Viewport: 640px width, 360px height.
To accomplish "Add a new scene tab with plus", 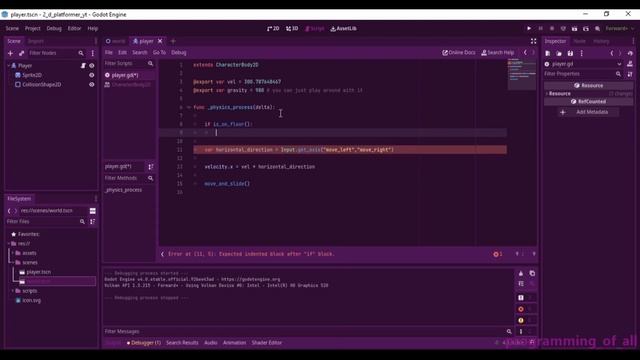I will coord(173,41).
